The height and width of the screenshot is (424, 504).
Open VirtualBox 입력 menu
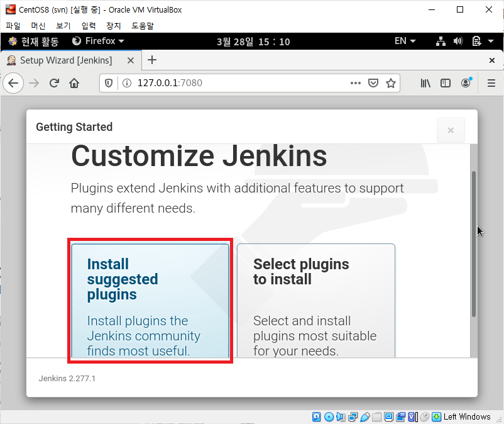[x=89, y=25]
